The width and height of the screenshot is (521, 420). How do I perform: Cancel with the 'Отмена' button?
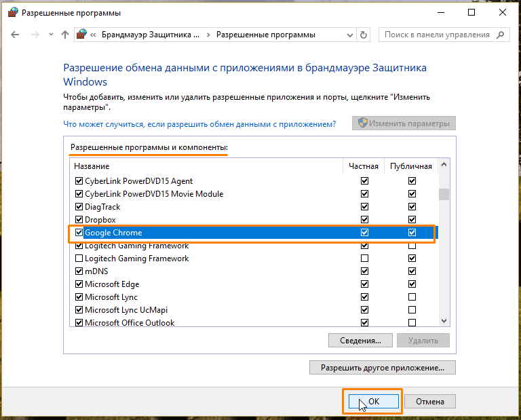tap(430, 402)
